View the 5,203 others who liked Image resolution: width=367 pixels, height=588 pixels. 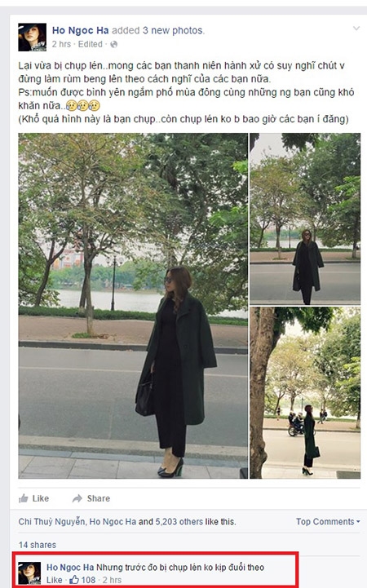[x=179, y=522]
